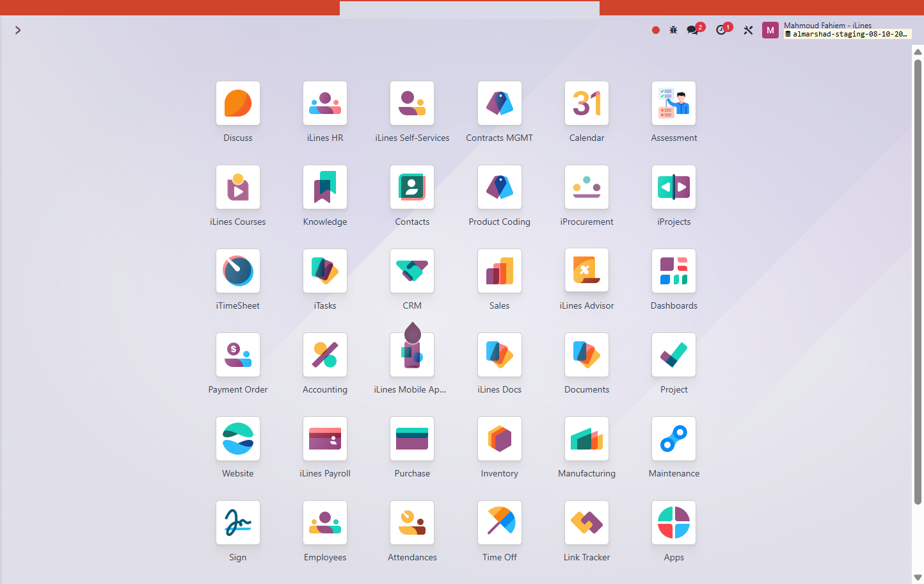This screenshot has height=584, width=924.
Task: Expand the sidebar chevron at top left
Action: pyautogui.click(x=18, y=30)
